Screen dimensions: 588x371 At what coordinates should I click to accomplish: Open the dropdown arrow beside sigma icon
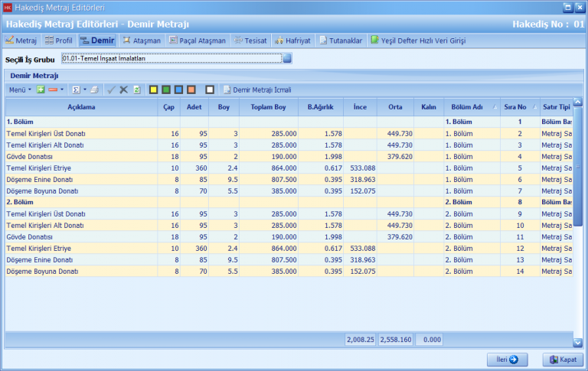(84, 89)
